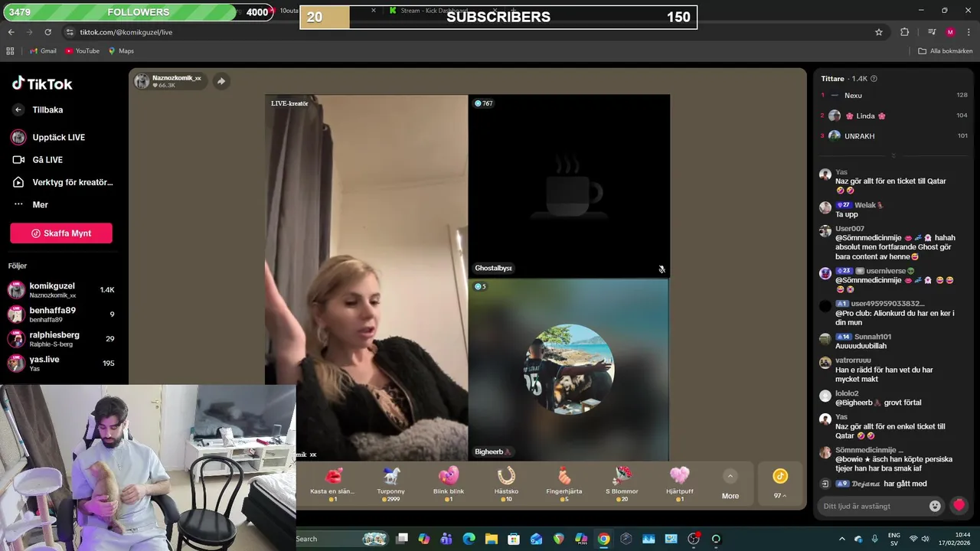Viewport: 980px width, 551px height.
Task: Open Verktyg för kreatörer menu item
Action: 62,182
